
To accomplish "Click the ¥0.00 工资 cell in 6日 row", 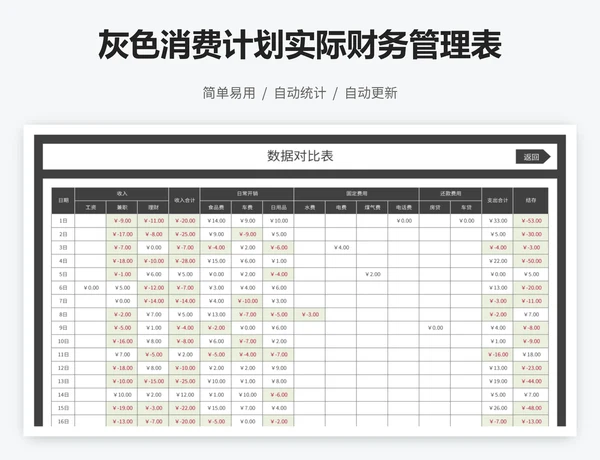I will click(x=91, y=288).
